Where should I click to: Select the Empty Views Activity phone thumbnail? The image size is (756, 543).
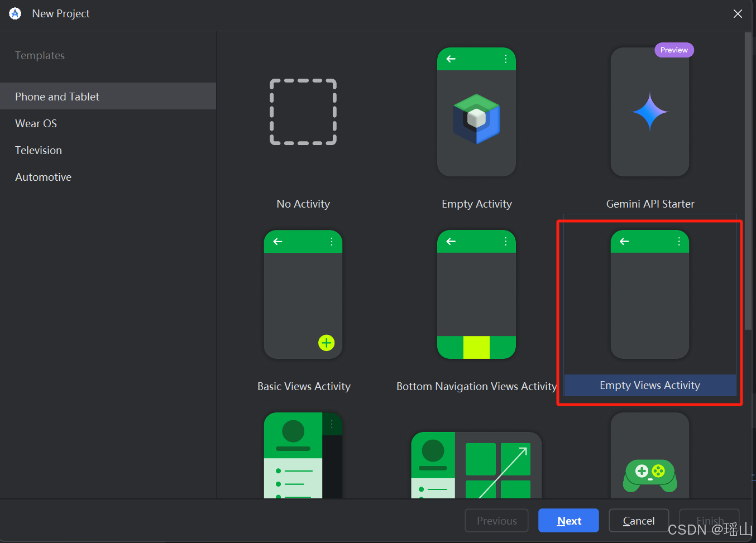tap(650, 294)
